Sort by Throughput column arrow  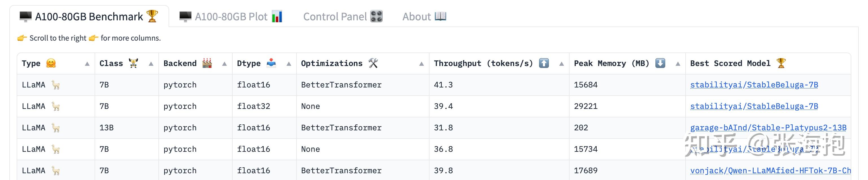[x=561, y=64]
